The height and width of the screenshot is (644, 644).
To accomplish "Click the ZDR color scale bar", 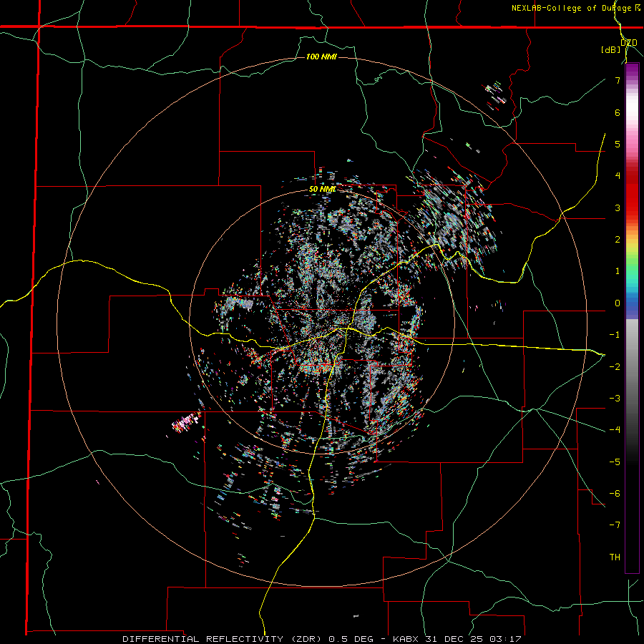I will tap(632, 318).
